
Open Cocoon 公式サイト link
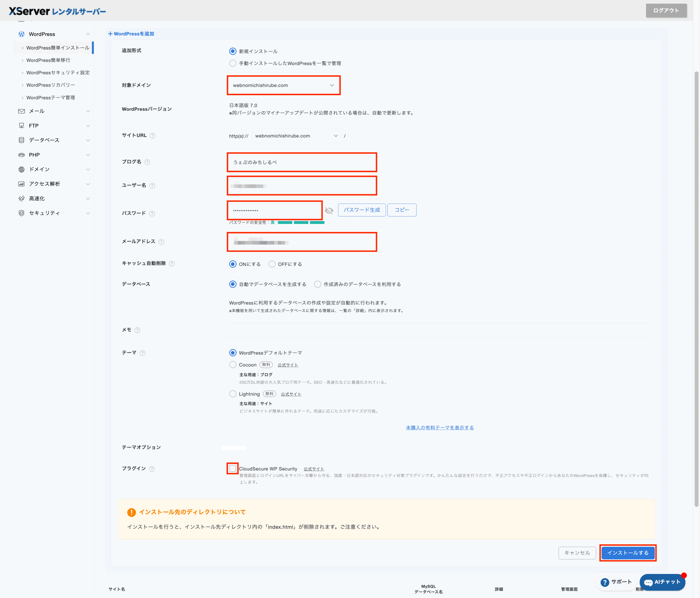[x=288, y=365]
